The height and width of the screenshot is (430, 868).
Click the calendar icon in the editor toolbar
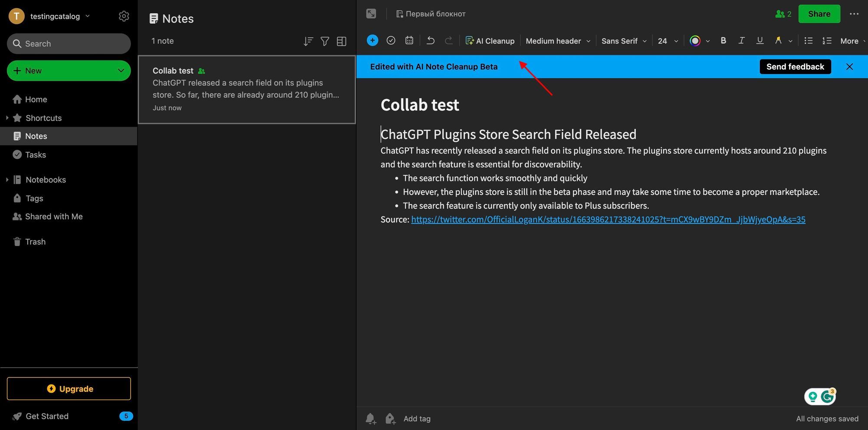point(409,40)
